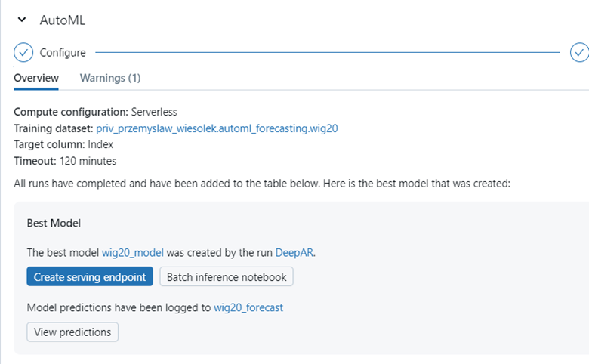
Task: Click the Best Model heading
Action: (x=54, y=223)
